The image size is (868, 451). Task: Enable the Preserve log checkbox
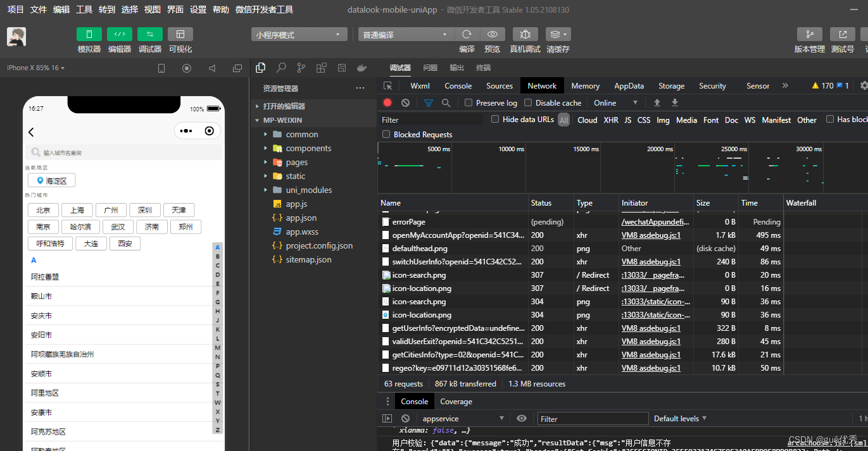[469, 102]
